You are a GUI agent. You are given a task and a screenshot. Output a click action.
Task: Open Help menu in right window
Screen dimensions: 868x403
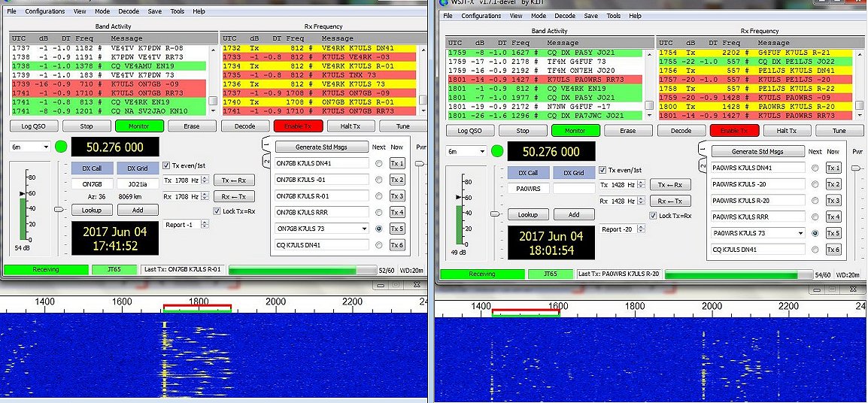[635, 16]
